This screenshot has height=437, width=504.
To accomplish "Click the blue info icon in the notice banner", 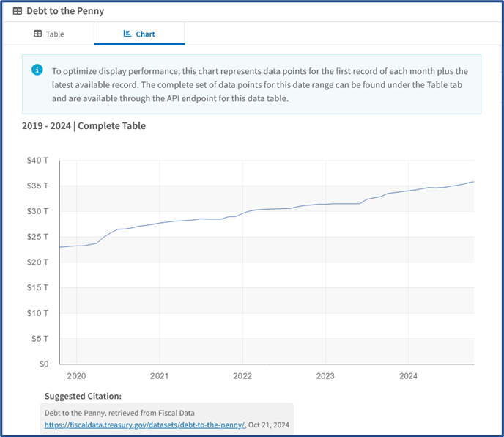I will point(37,70).
